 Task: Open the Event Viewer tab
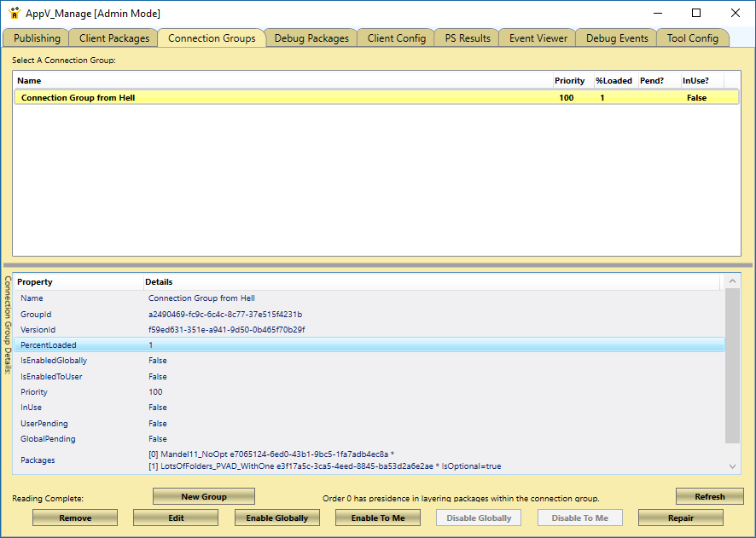pyautogui.click(x=538, y=38)
